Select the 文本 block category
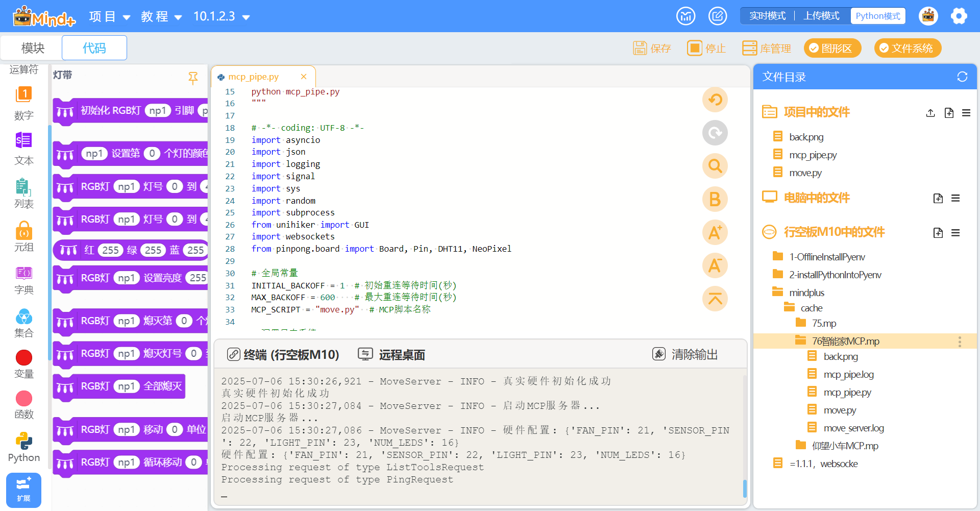The width and height of the screenshot is (980, 511). pyautogui.click(x=24, y=149)
